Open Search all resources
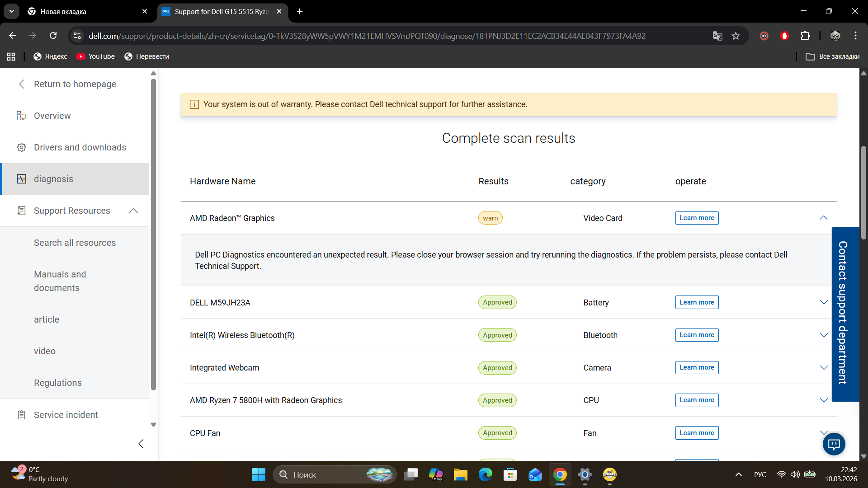The image size is (868, 488). click(x=75, y=243)
